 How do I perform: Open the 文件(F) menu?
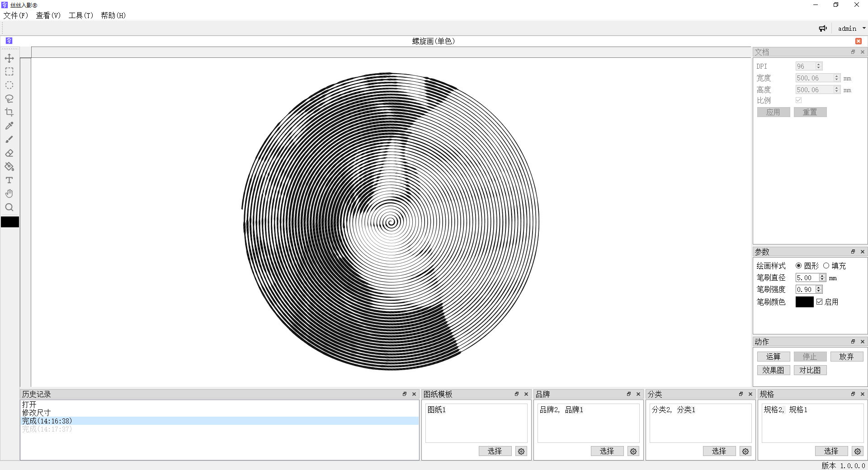coord(16,15)
